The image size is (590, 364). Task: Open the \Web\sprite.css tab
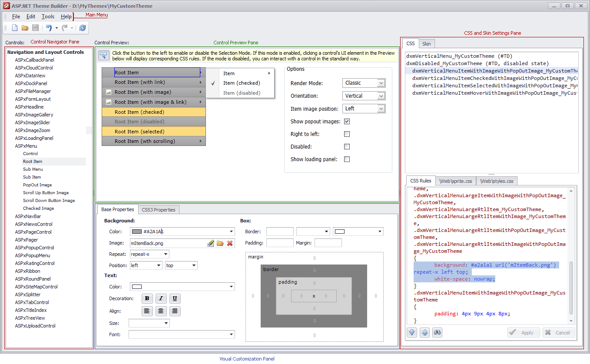click(456, 181)
